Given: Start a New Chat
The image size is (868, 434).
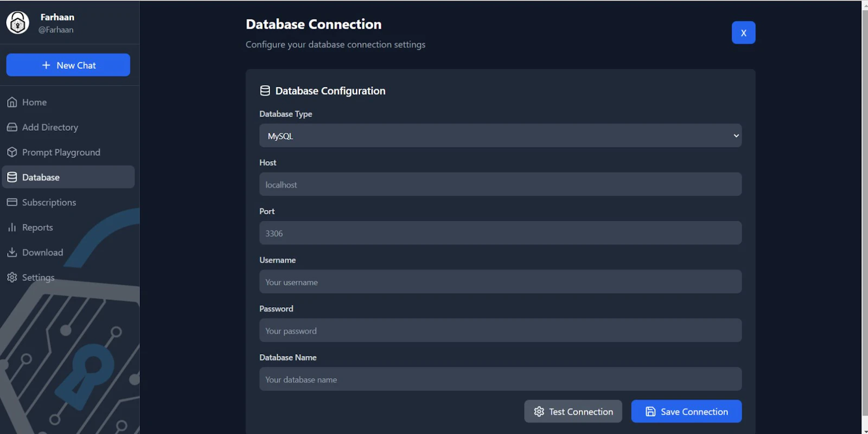Looking at the screenshot, I should 68,65.
